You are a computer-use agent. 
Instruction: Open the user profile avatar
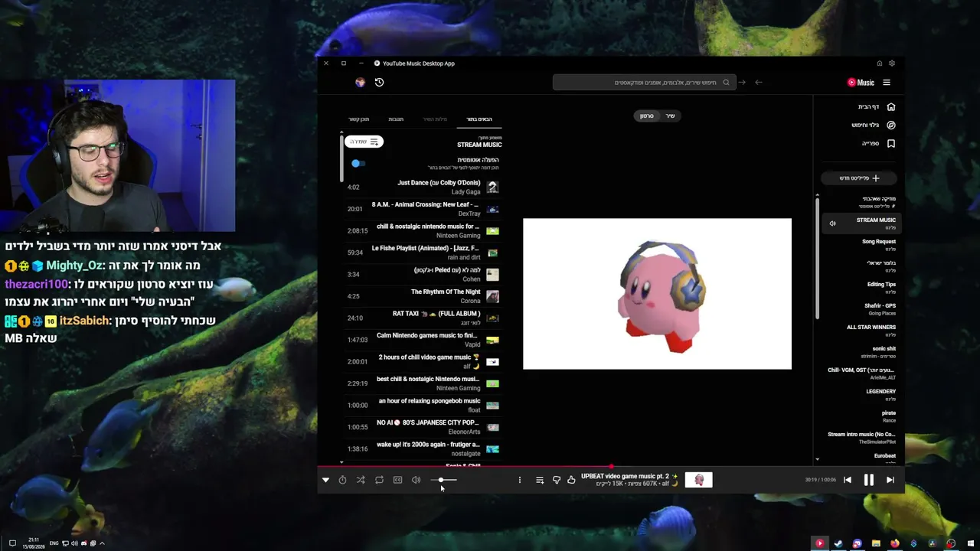[360, 83]
